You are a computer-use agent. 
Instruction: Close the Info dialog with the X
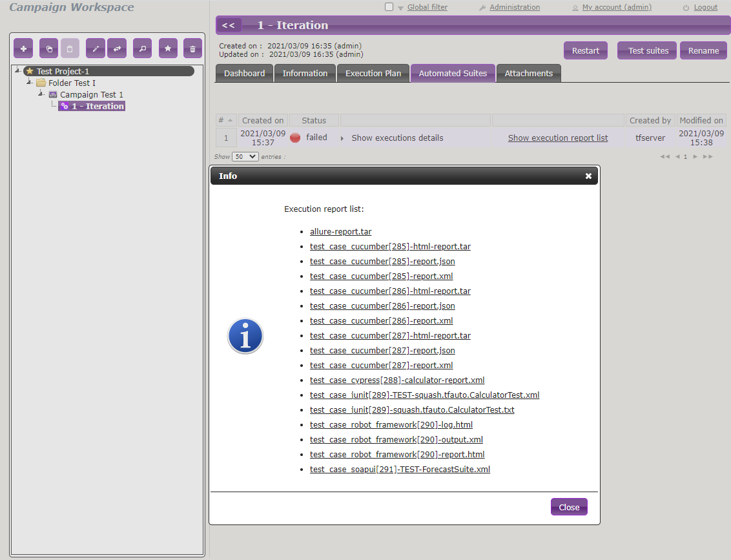coord(588,176)
